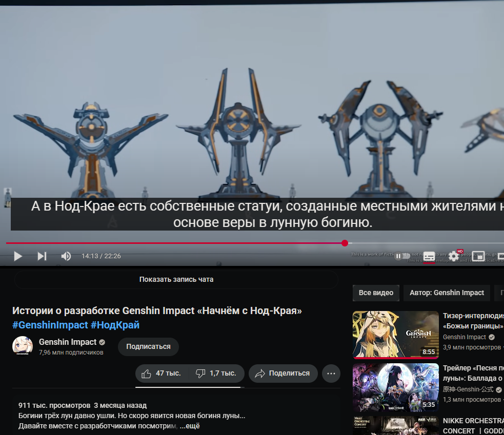Open the three-dot more actions menu
Screen dimensions: 504x435
tap(331, 374)
